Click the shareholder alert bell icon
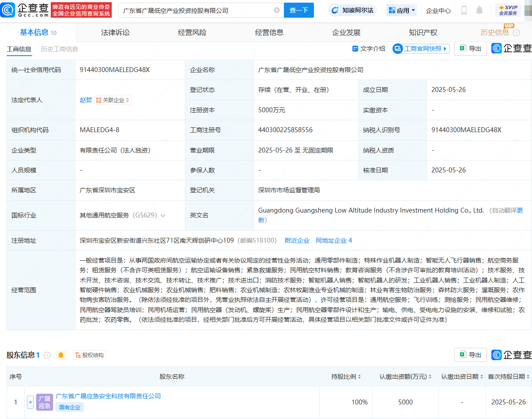Viewport: 532px width, 419px height. tap(61, 355)
